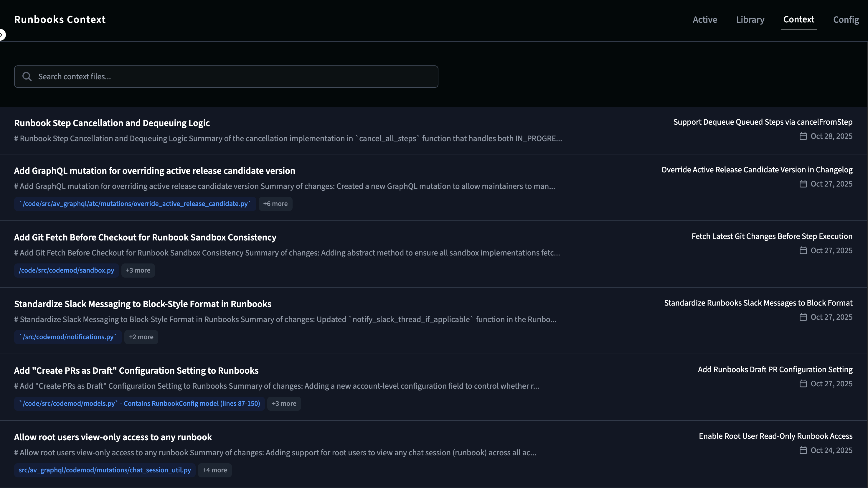Select the Context tab
The image size is (868, 488).
pyautogui.click(x=798, y=19)
